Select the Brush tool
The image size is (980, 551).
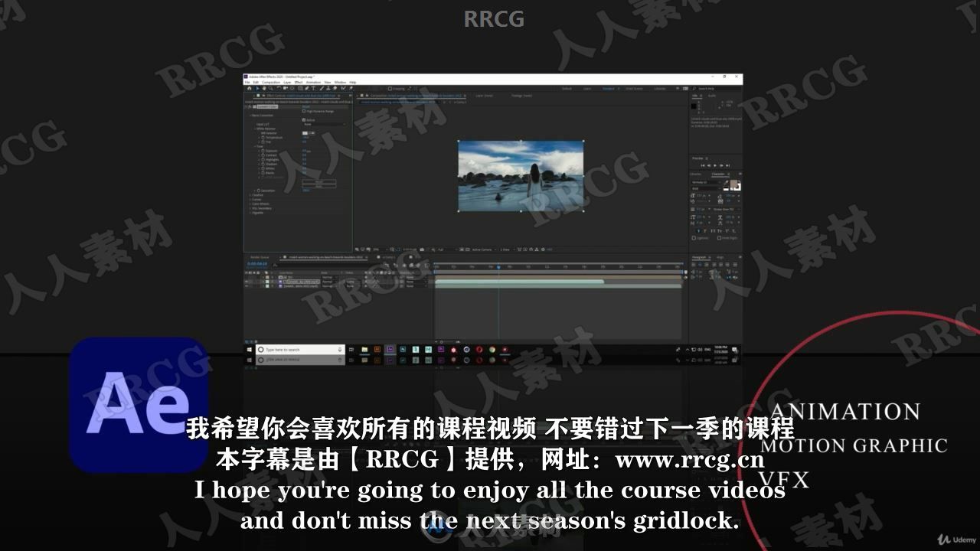pyautogui.click(x=322, y=88)
